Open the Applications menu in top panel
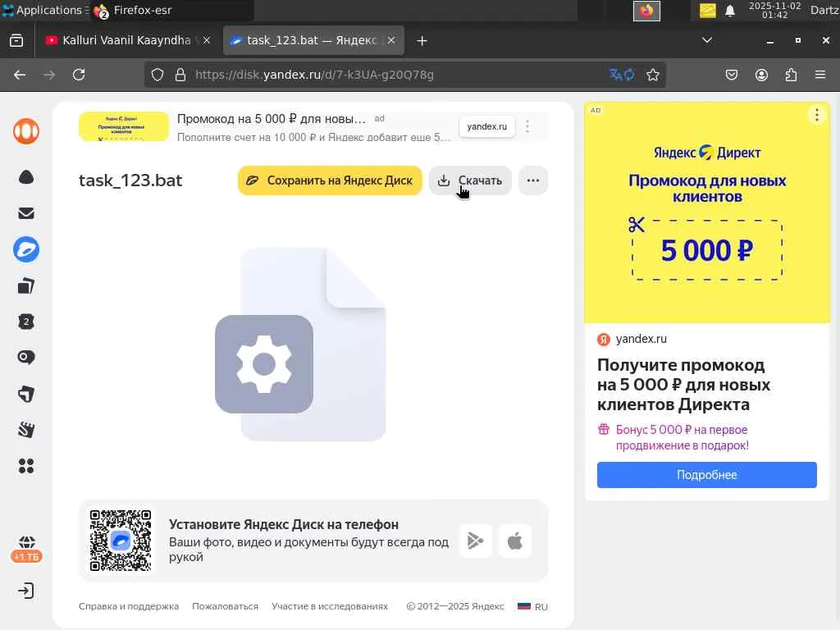840x630 pixels. [x=44, y=10]
